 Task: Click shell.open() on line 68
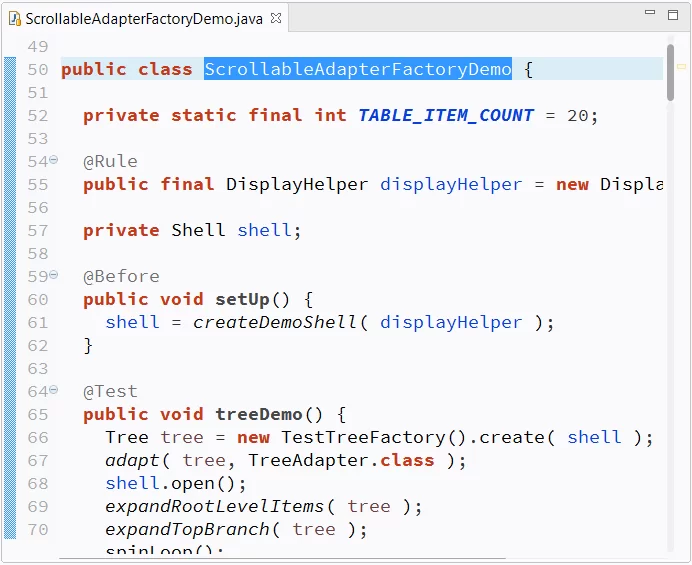pos(176,483)
